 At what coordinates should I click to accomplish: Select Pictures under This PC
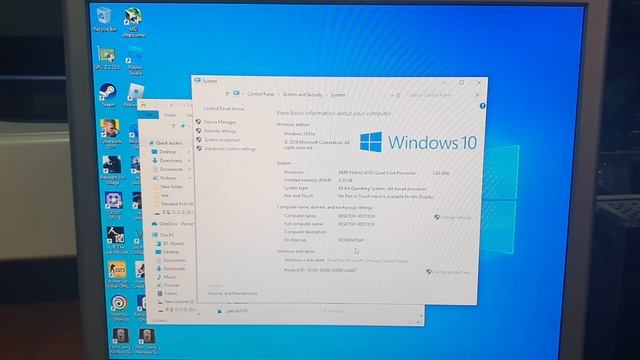[171, 285]
